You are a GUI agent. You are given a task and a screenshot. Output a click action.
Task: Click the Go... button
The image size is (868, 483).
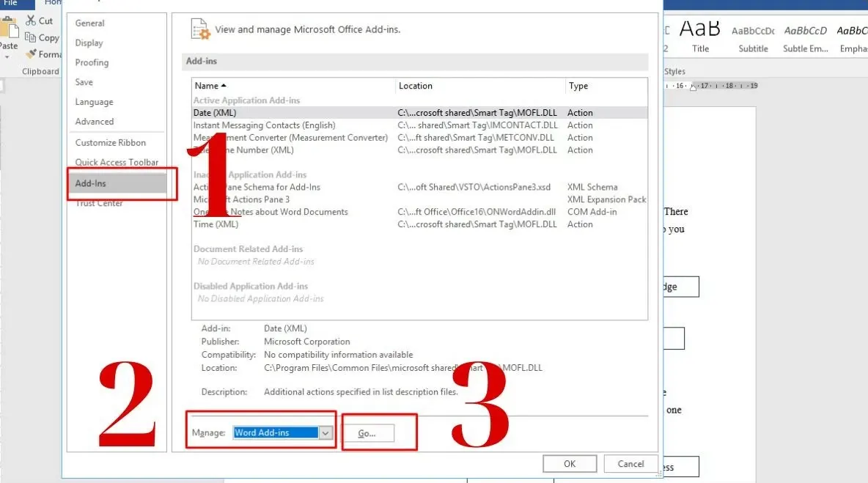367,433
